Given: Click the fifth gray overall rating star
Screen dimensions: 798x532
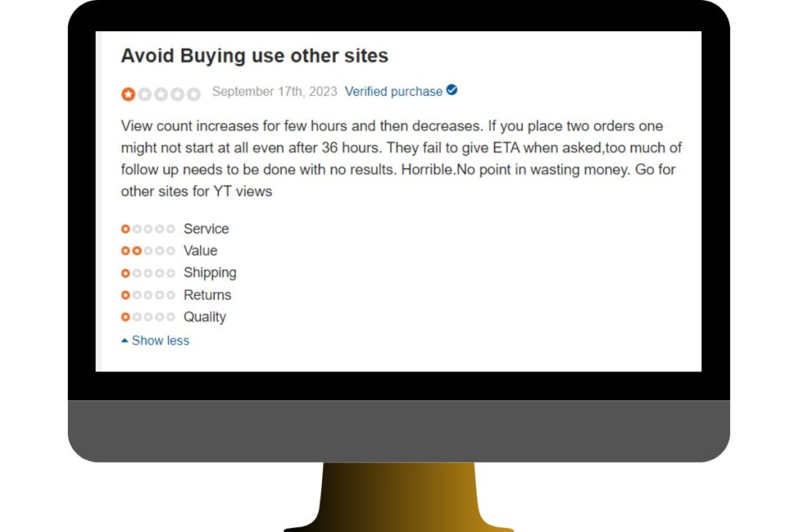Looking at the screenshot, I should [193, 94].
